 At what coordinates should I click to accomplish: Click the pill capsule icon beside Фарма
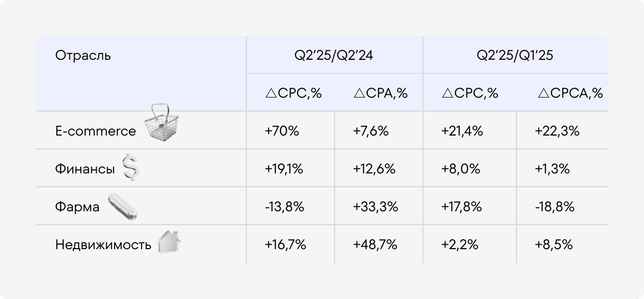[122, 206]
